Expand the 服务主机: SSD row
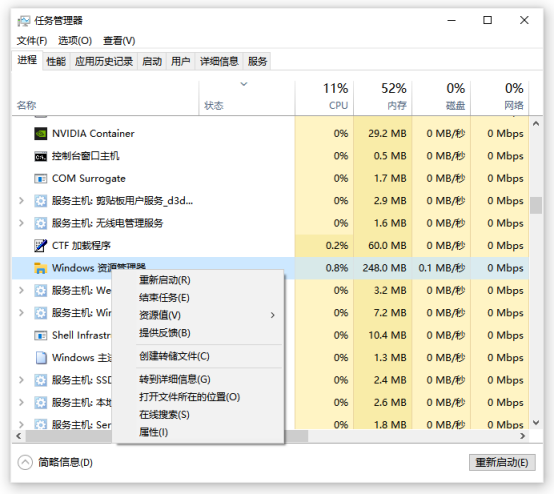This screenshot has width=554, height=494. coord(21,380)
